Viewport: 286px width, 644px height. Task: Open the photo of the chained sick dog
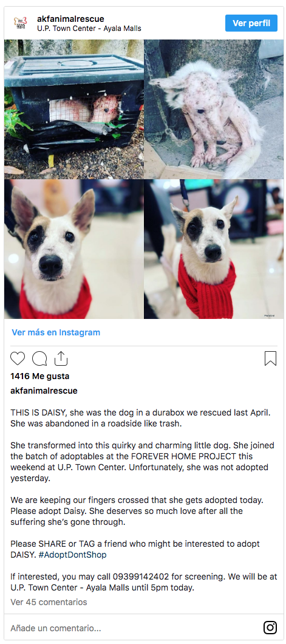pyautogui.click(x=214, y=109)
